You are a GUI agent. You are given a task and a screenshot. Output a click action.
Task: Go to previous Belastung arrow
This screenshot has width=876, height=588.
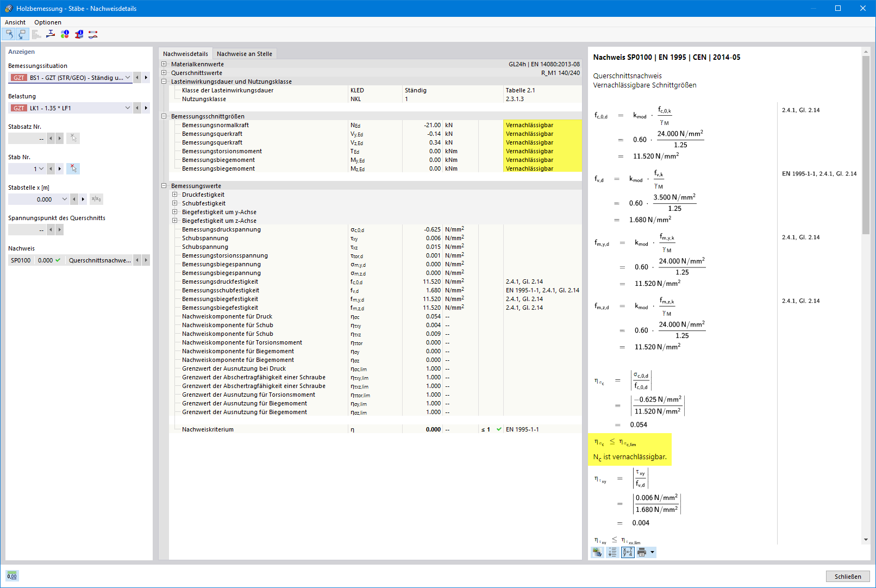(x=137, y=108)
